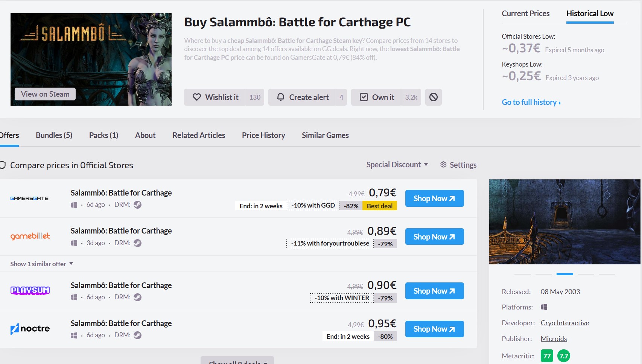Click the Playsum store logo
This screenshot has height=364, width=642.
pos(30,290)
